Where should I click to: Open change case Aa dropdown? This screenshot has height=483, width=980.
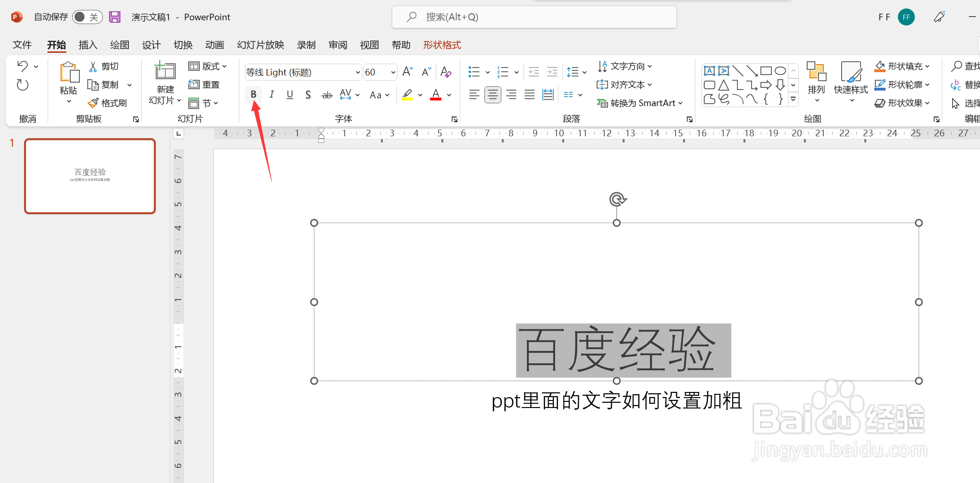[x=380, y=95]
